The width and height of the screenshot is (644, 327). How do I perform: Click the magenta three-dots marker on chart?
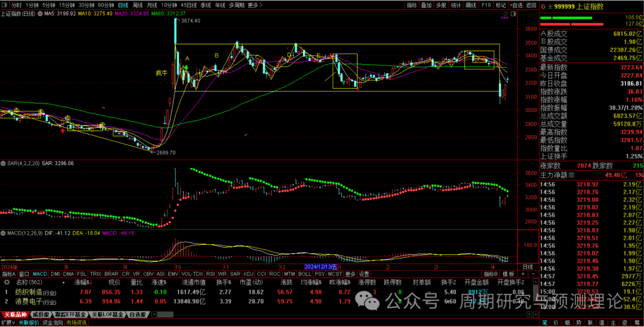coord(504,18)
